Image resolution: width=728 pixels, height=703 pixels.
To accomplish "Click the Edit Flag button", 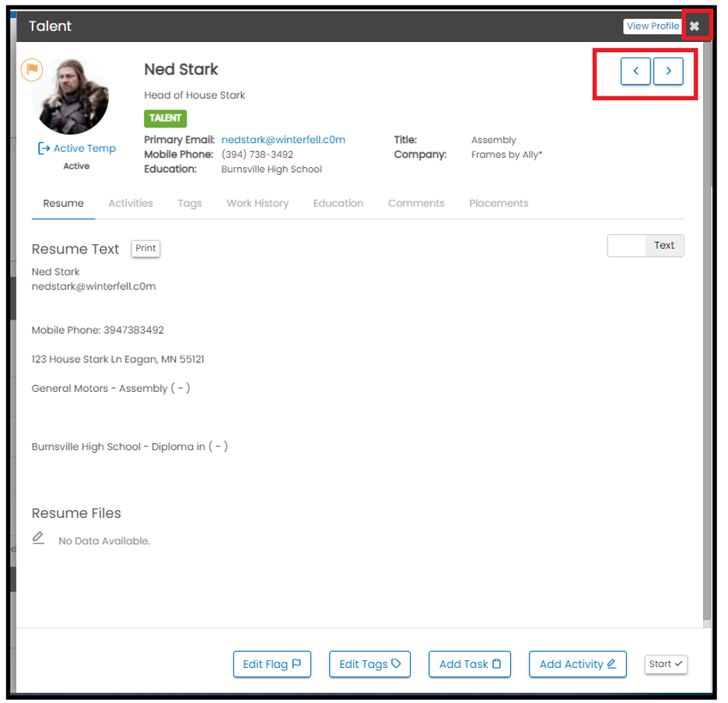I will [272, 664].
